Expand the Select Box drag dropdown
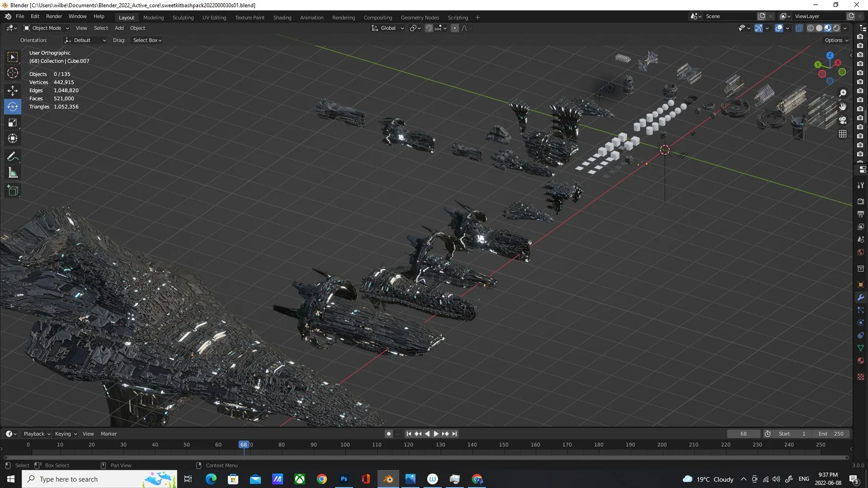 (x=146, y=40)
